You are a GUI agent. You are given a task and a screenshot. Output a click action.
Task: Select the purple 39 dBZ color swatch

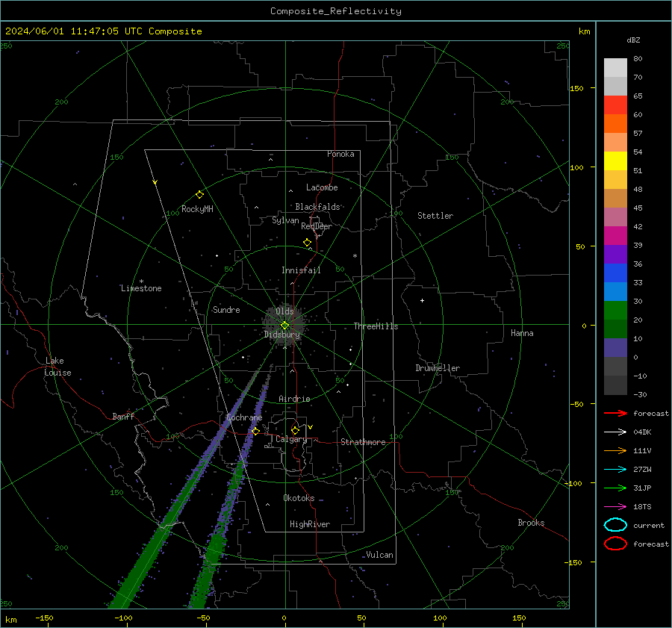pos(615,255)
